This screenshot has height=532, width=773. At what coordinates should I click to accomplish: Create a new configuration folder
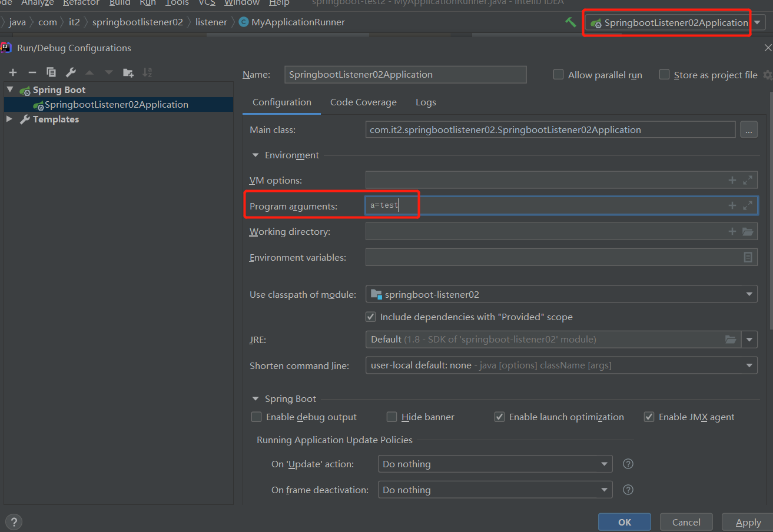pos(128,72)
